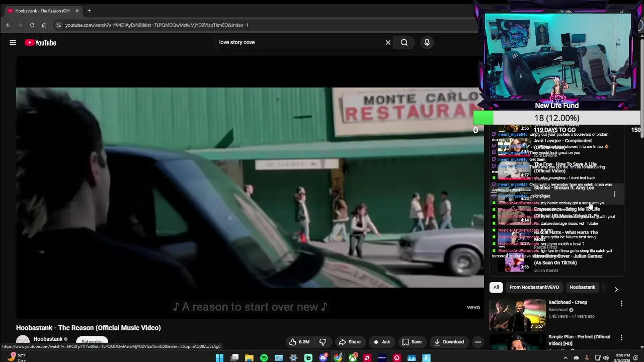The height and width of the screenshot is (362, 644).
Task: Clear the search box with the X
Action: [388, 42]
